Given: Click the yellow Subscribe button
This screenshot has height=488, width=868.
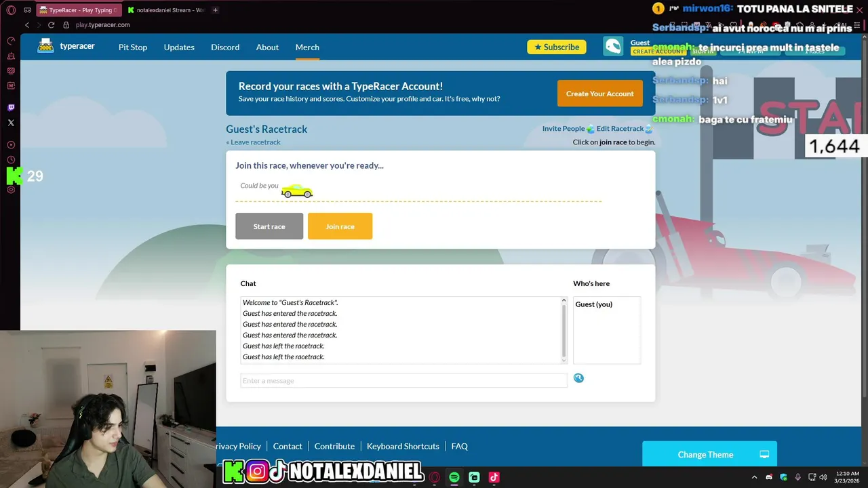Looking at the screenshot, I should (557, 47).
